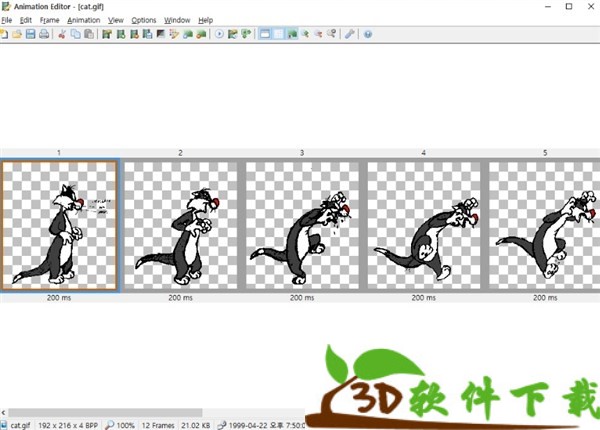Open the View menu

116,20
